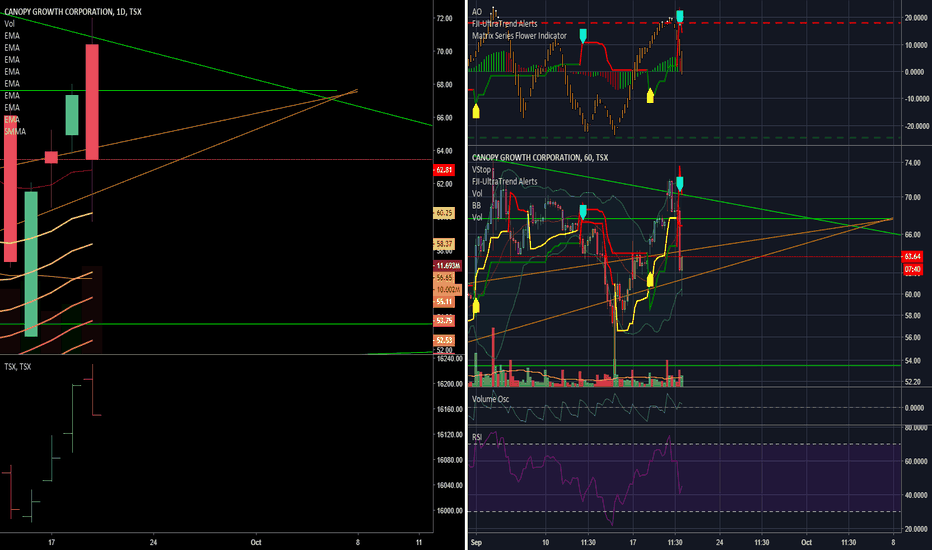This screenshot has width=932, height=550.
Task: Click the 16240.00 value on TSX index scale
Action: [449, 359]
